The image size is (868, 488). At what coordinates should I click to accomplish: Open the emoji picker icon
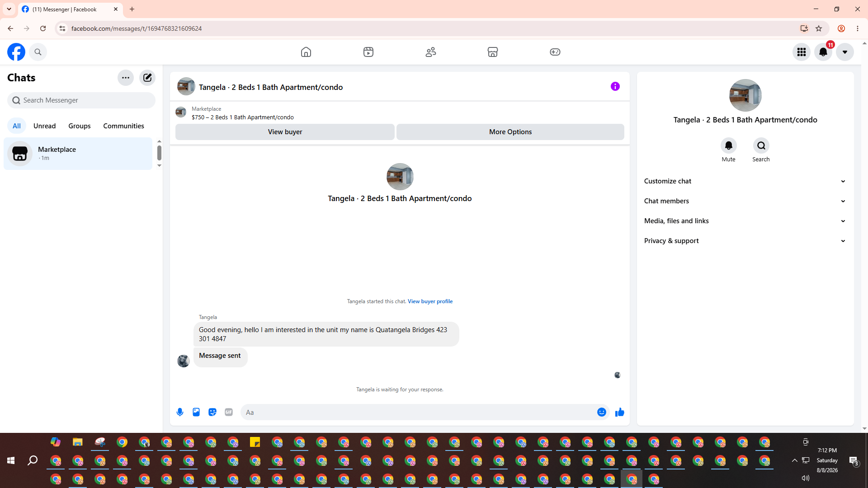coord(602,412)
